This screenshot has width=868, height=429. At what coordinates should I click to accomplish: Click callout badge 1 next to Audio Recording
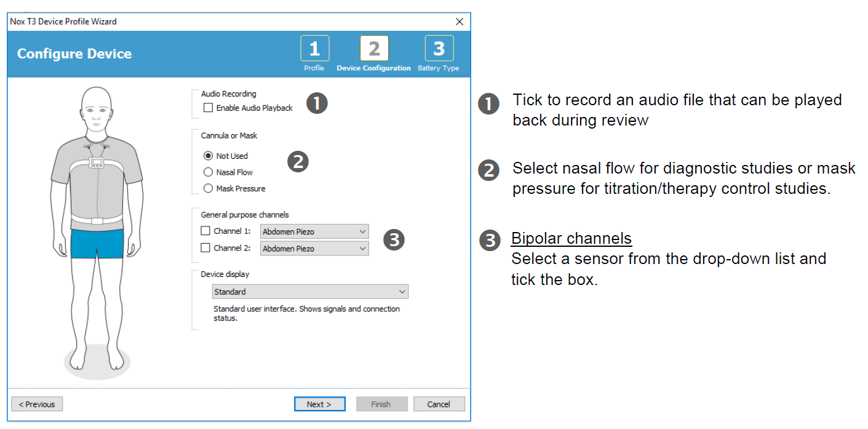[317, 103]
